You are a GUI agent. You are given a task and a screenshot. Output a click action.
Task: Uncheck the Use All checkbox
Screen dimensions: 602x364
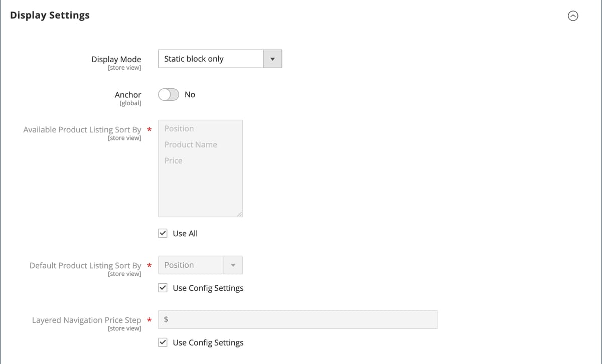163,233
